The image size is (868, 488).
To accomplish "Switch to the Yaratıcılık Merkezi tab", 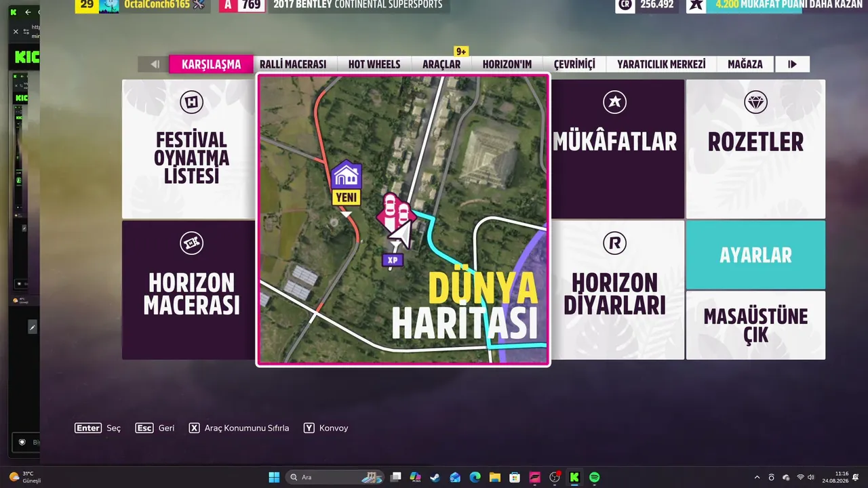I will [x=661, y=64].
